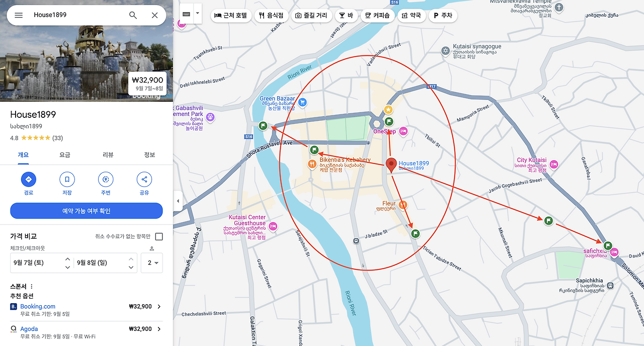
Task: Select the 약국 filter chip
Action: pos(412,16)
